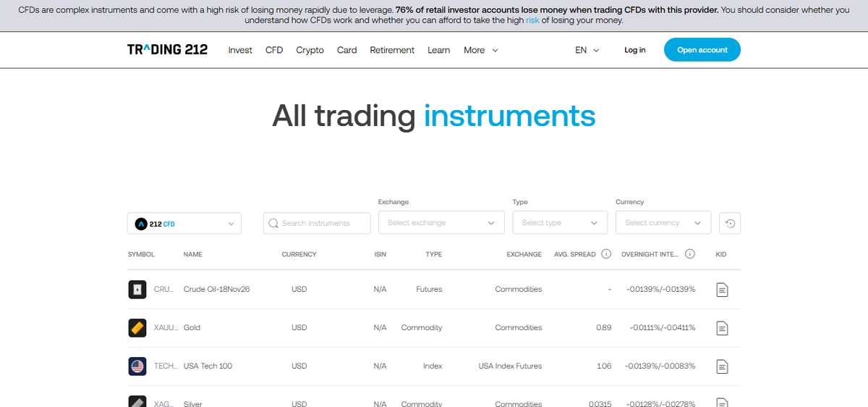Click the '1.06' spread value

pyautogui.click(x=604, y=366)
